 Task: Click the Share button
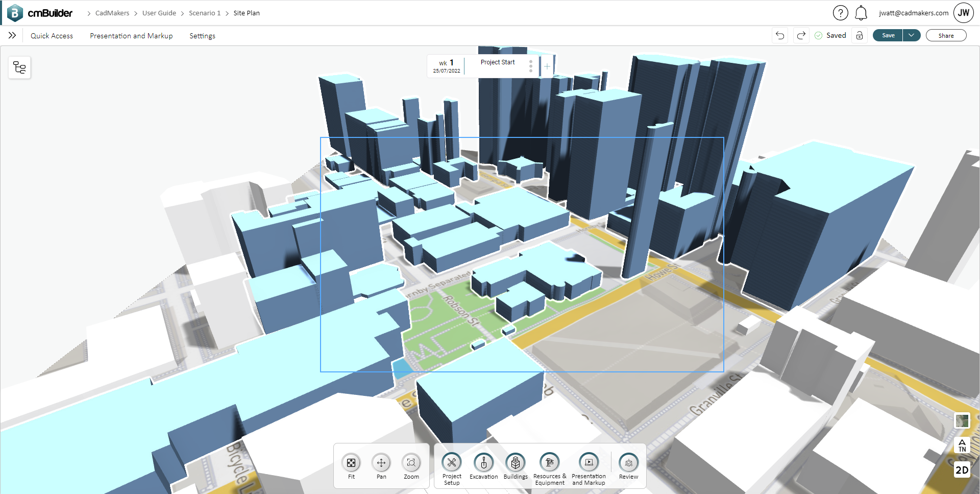coord(946,35)
